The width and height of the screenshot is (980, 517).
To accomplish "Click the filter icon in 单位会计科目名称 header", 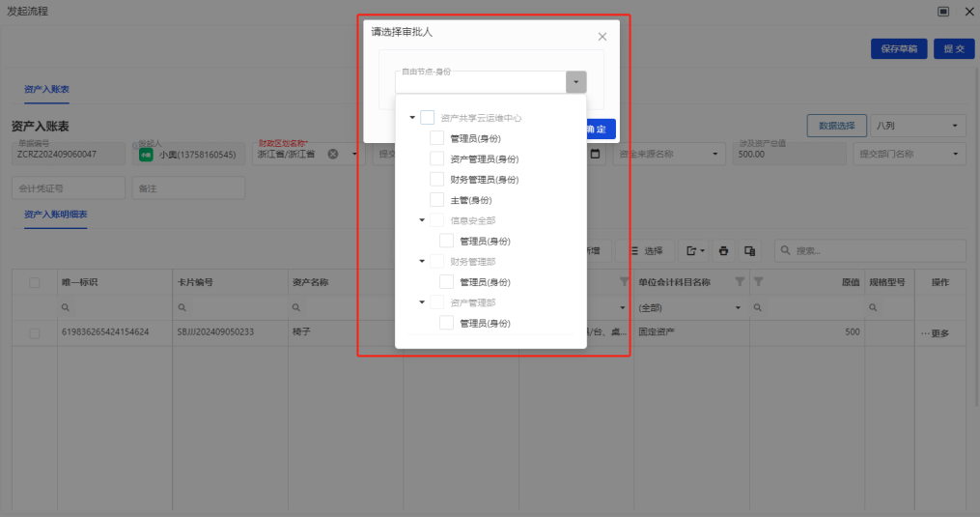I will tap(740, 282).
